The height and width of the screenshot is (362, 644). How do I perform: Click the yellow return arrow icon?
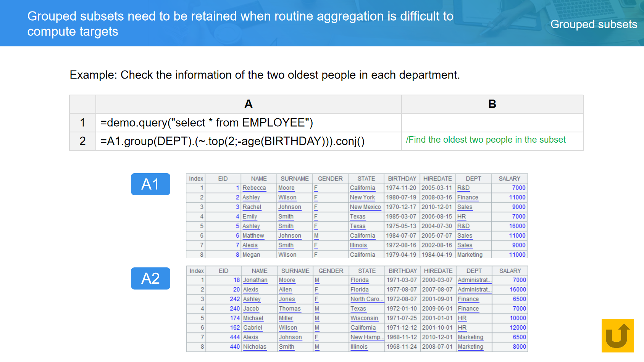click(617, 335)
